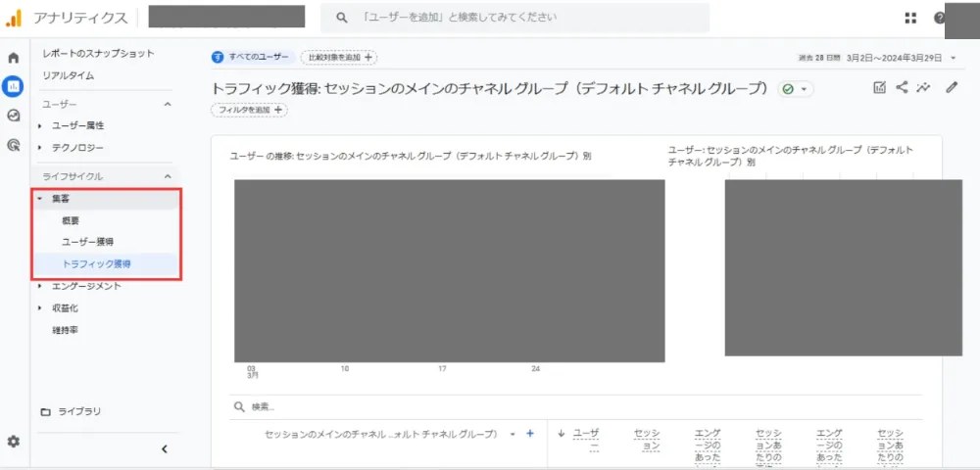Viewport: 980px width, 470px height.
Task: Click the customize report chart-edit icon
Action: coord(879,88)
